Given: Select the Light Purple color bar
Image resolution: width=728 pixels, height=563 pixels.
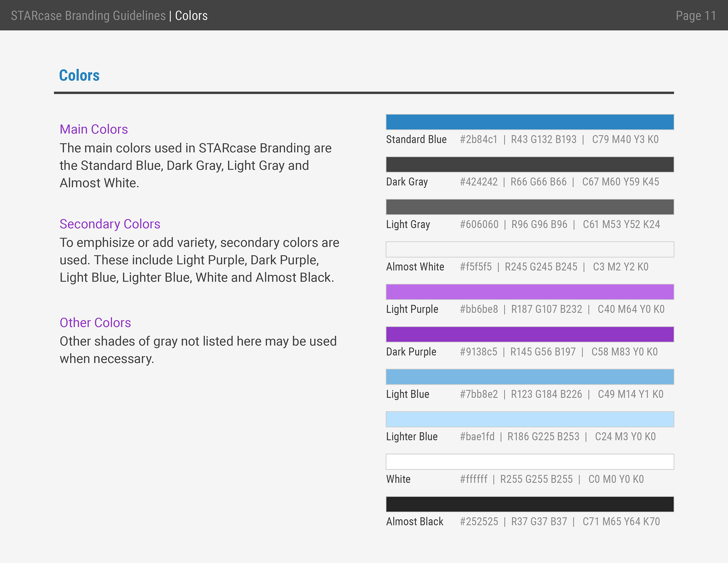Looking at the screenshot, I should coord(530,292).
